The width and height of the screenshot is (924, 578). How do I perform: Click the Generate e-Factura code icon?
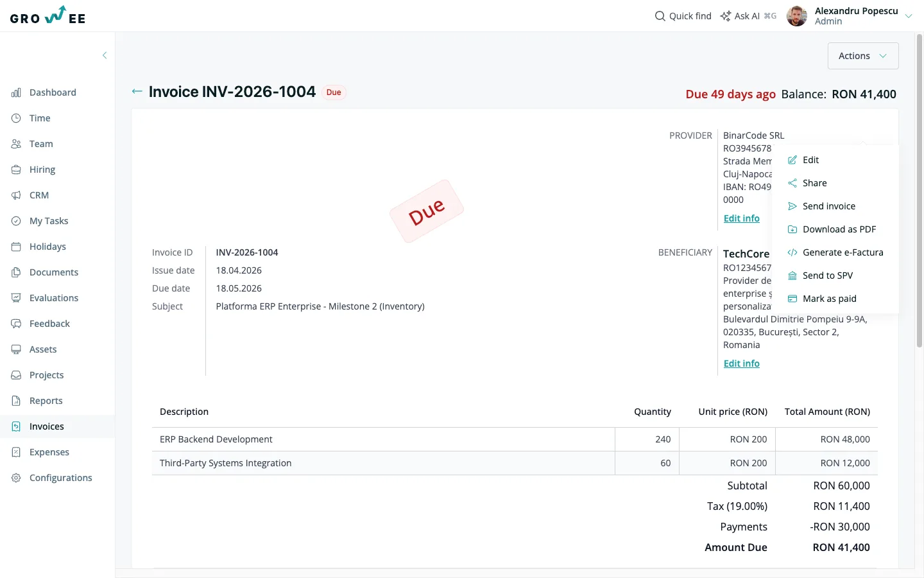click(792, 252)
